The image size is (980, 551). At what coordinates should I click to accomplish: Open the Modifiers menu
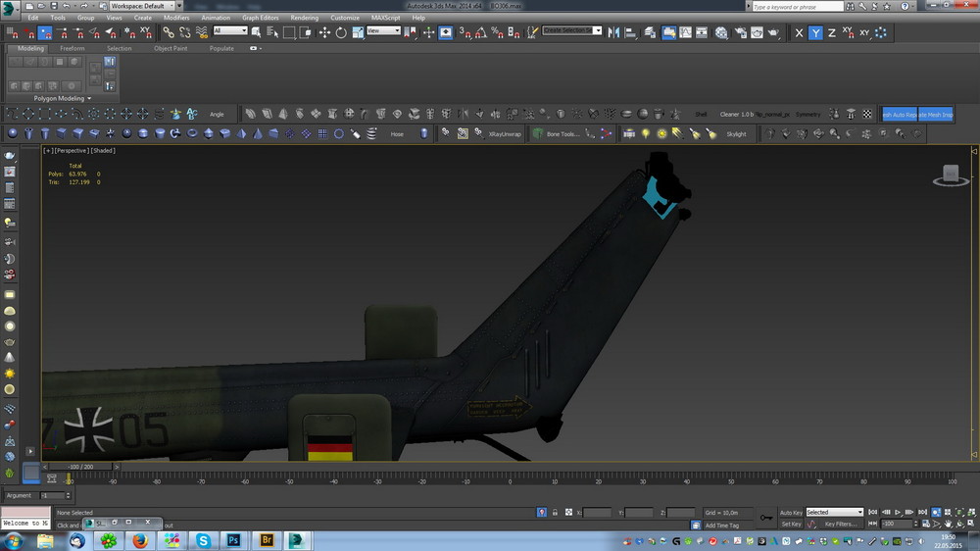176,18
